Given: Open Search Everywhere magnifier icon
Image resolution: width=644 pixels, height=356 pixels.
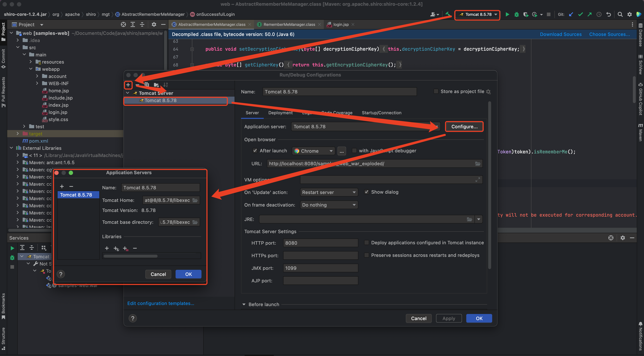Looking at the screenshot, I should coord(620,15).
